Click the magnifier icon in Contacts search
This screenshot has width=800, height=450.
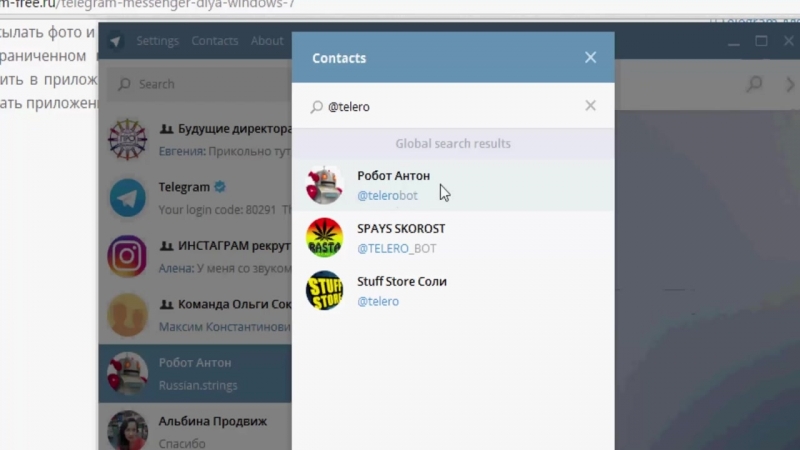click(317, 107)
